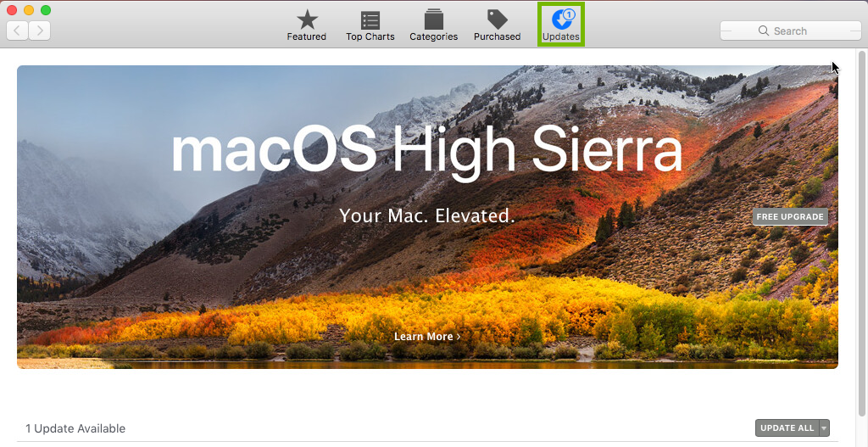The image size is (868, 447).
Task: Go back with the left arrow button
Action: (17, 31)
